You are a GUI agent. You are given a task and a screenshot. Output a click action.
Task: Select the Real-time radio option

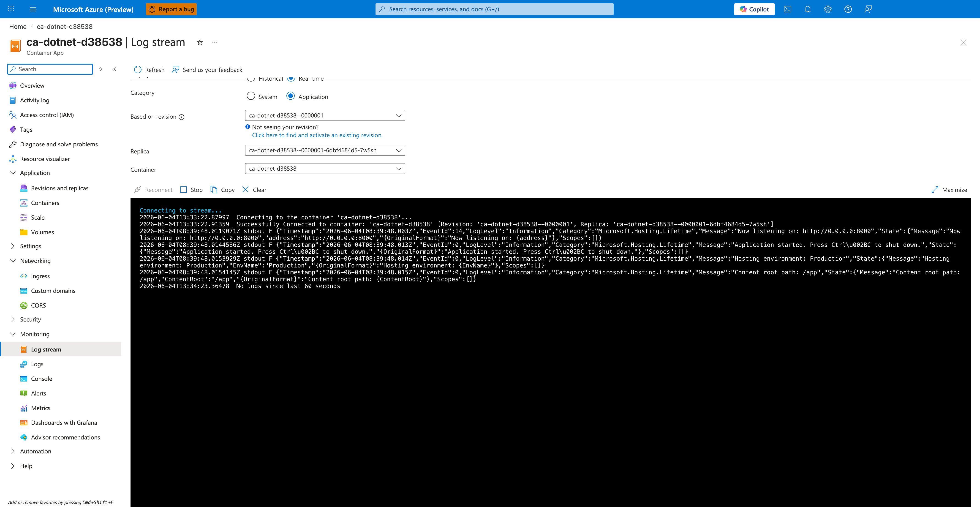tap(291, 79)
